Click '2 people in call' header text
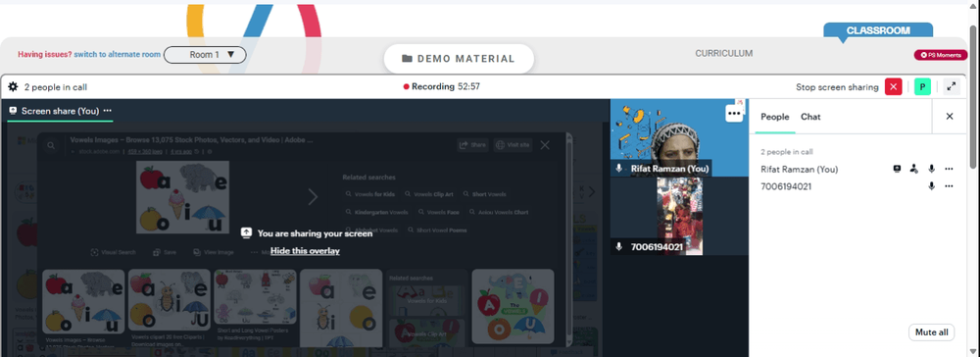 pyautogui.click(x=56, y=87)
